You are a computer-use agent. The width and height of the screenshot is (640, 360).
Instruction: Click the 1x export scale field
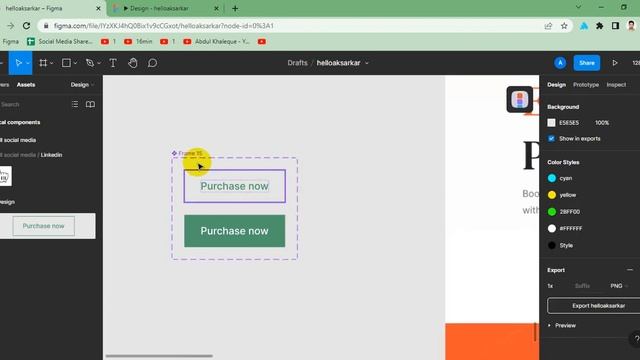pyautogui.click(x=550, y=286)
